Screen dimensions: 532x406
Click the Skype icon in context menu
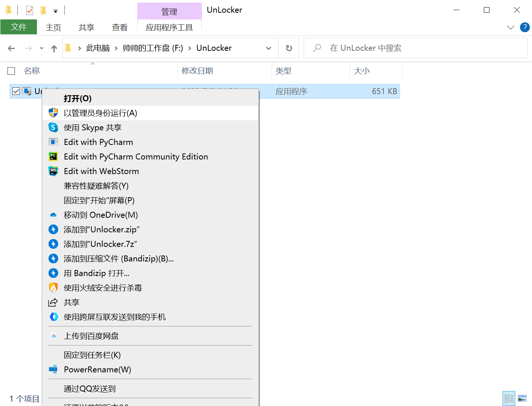point(53,127)
